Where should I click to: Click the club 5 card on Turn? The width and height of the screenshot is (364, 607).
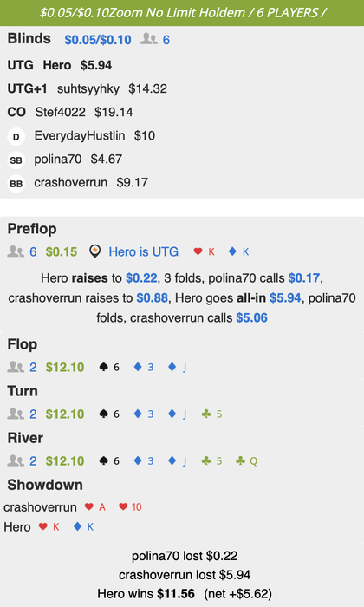tap(211, 414)
